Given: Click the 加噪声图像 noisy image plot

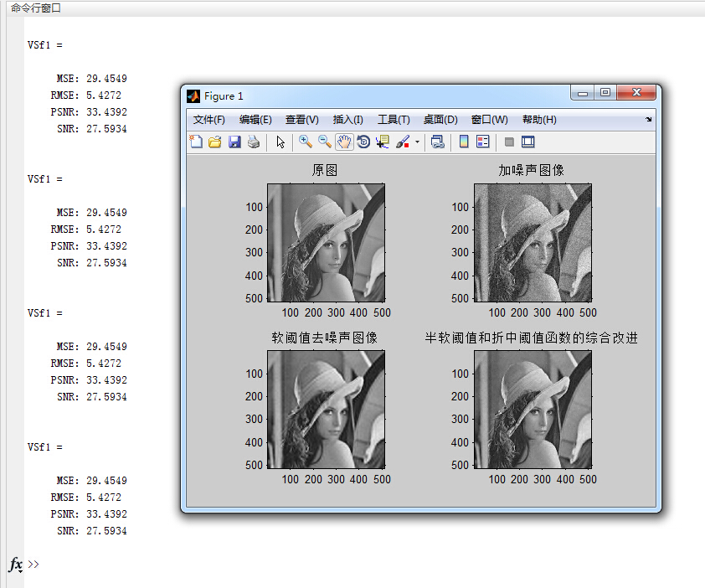Looking at the screenshot, I should pos(533,243).
